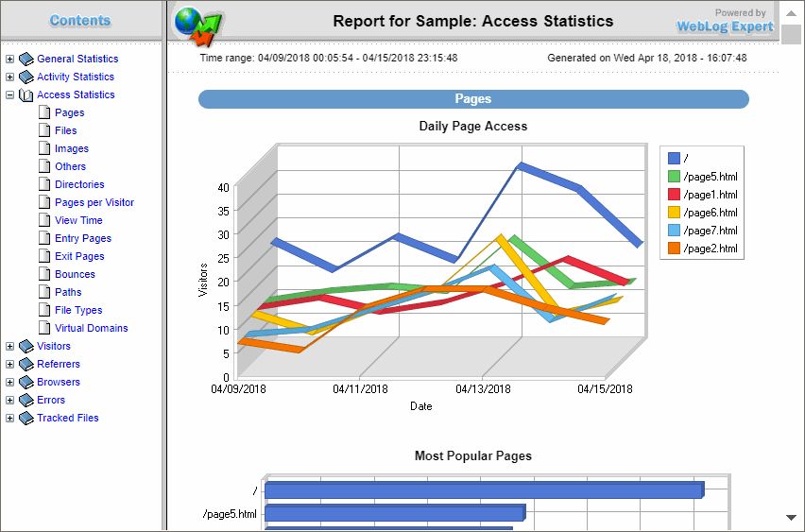Click the green /page5.html legend swatch
Screen dimensions: 805x532
(x=674, y=176)
